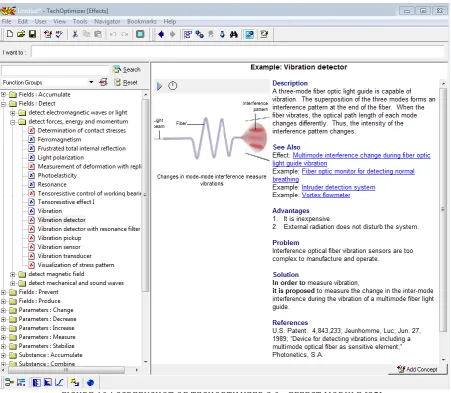Viewport: 451px width, 393px height.
Task: Collapse detect forces, energy and momentum
Action: (13, 122)
